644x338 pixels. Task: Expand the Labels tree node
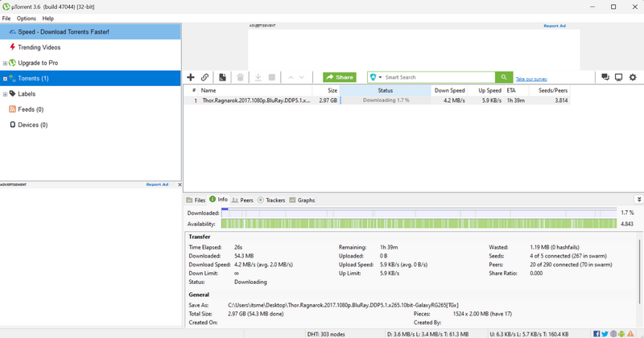[5, 94]
